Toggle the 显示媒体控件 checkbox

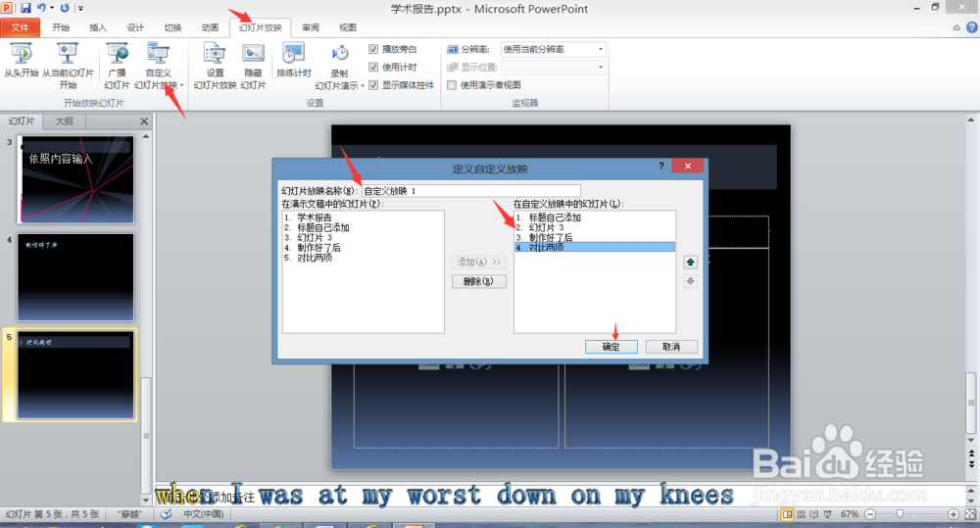point(373,85)
